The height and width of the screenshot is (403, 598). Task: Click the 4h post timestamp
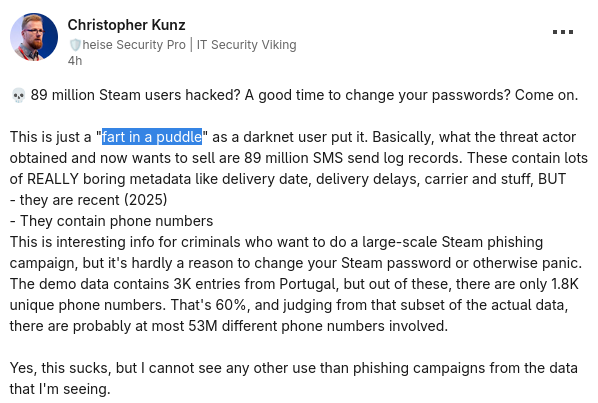pos(75,61)
